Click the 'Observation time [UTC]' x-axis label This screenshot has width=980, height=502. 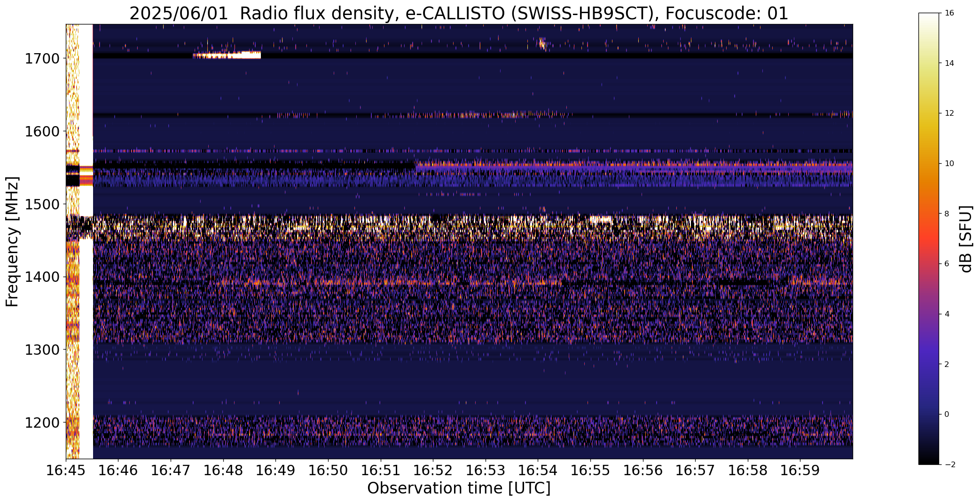459,488
